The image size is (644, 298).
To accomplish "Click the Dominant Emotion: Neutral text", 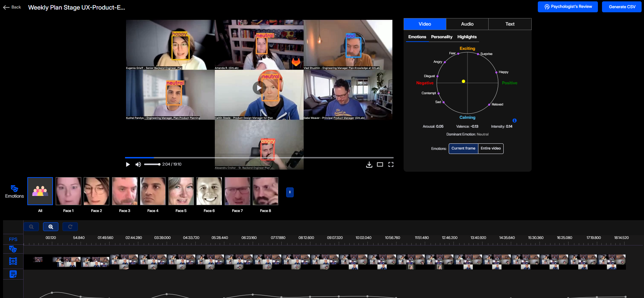I will click(467, 134).
